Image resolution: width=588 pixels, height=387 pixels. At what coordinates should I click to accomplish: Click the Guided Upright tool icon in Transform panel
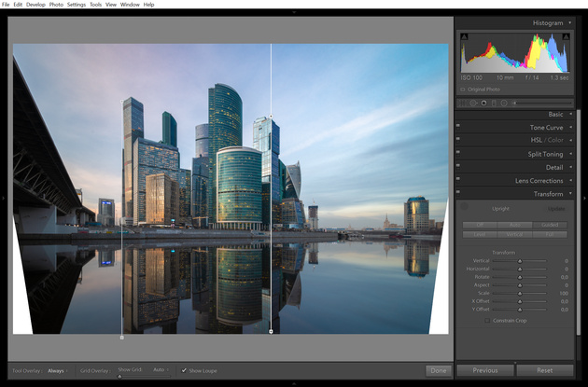[x=464, y=206]
